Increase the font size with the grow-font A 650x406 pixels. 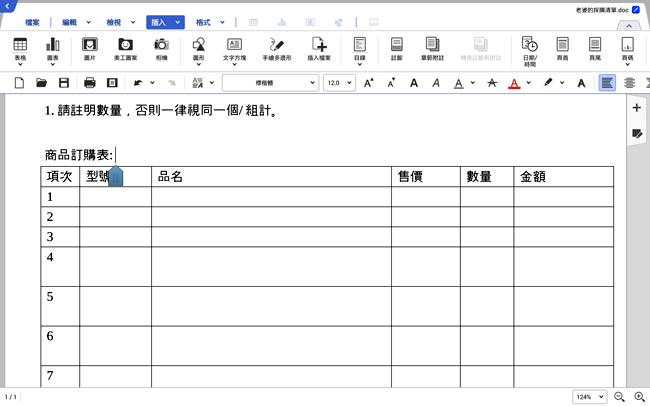369,83
